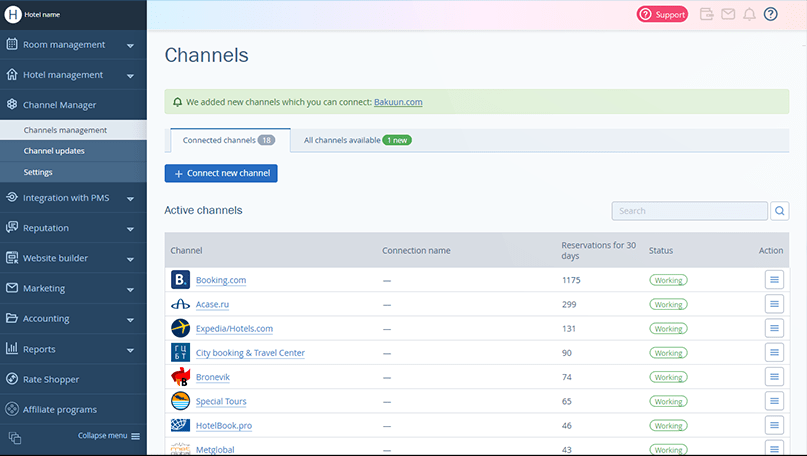The height and width of the screenshot is (456, 807).
Task: Open City booking & Travel Center link
Action: point(250,353)
